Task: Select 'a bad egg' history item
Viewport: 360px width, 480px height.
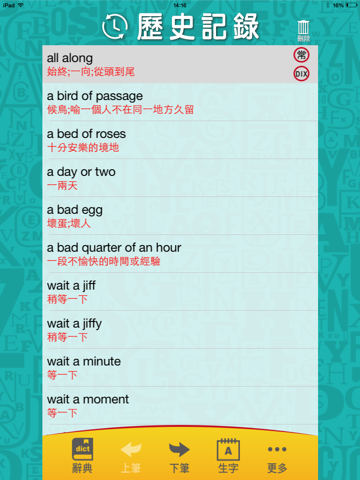Action: (180, 216)
